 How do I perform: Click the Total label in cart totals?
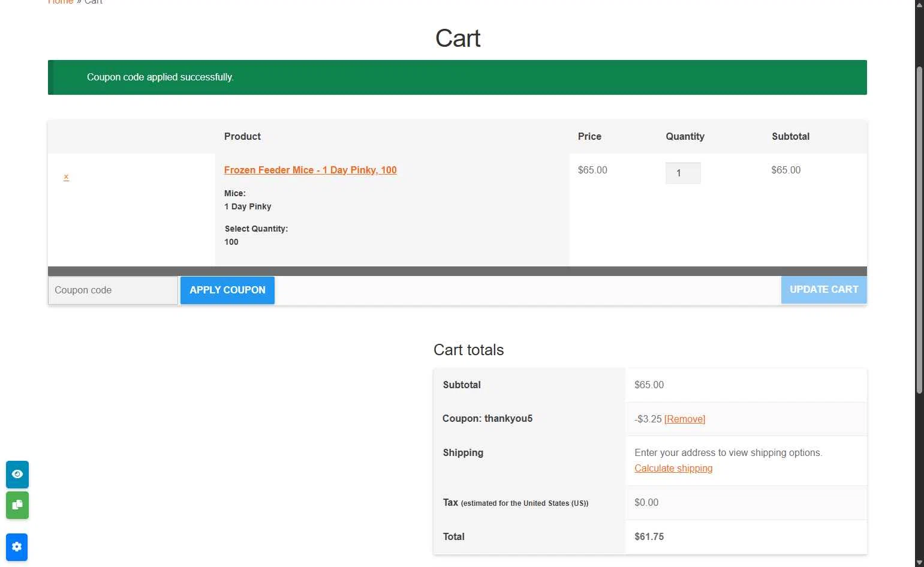tap(453, 536)
